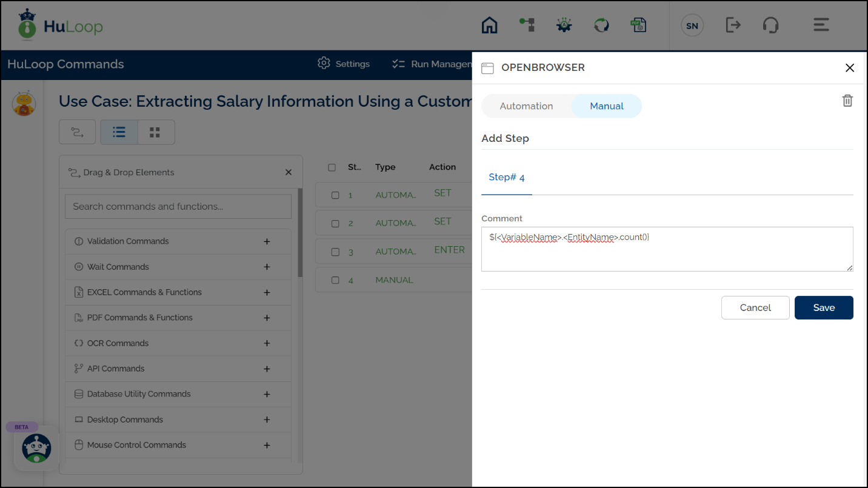Toggle the select-all steps header checkbox

pos(332,167)
